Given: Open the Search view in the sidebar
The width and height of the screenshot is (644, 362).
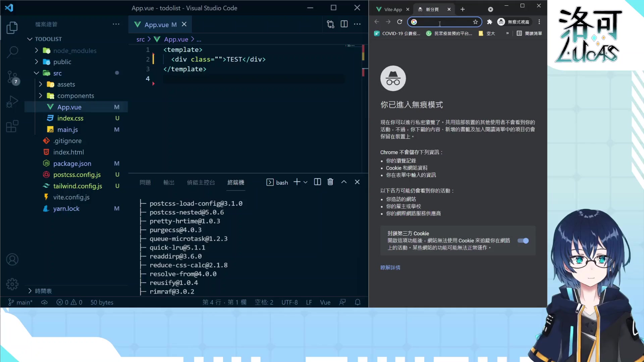Looking at the screenshot, I should tap(12, 52).
